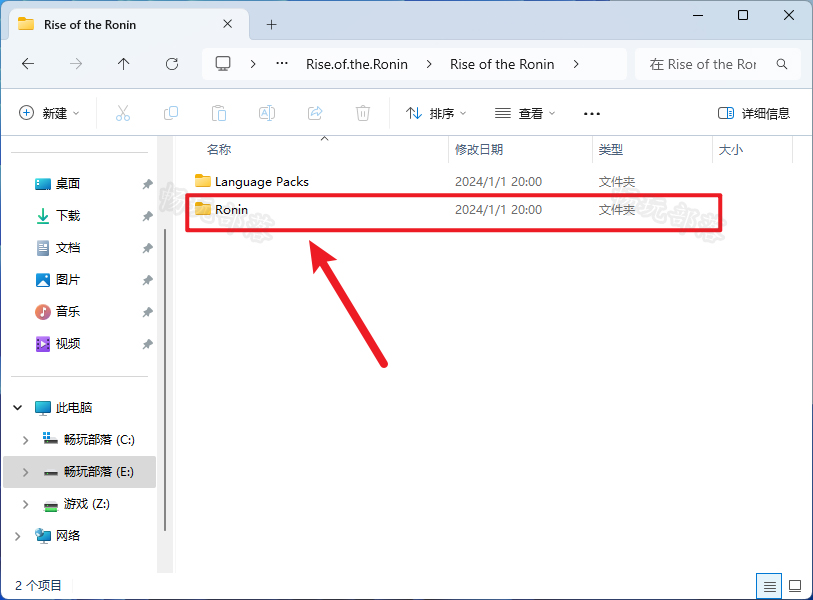Open 图片 in the sidebar

click(x=68, y=280)
